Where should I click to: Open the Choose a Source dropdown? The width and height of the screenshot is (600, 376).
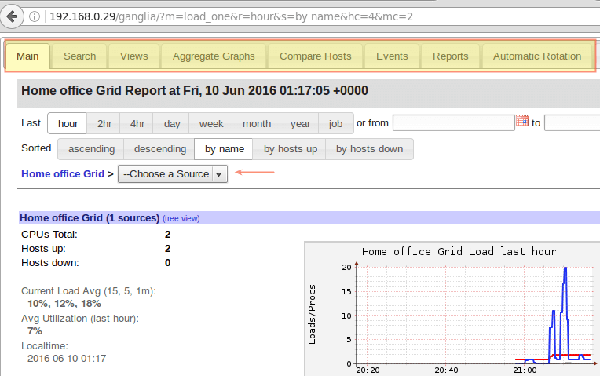173,174
